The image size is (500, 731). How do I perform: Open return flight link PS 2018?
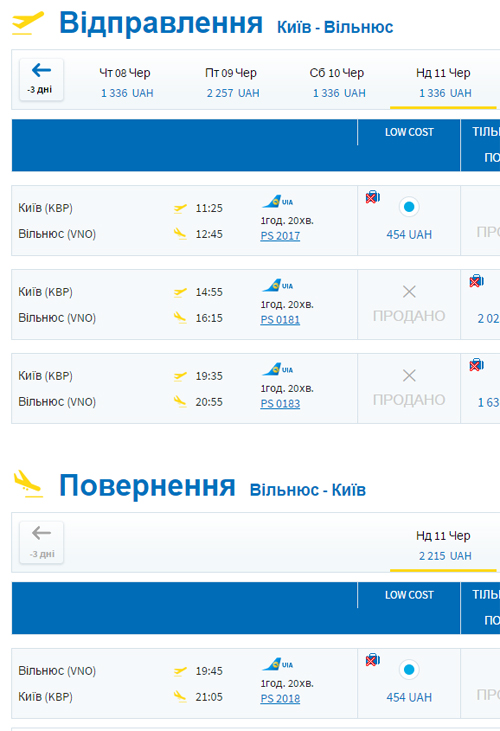pyautogui.click(x=280, y=699)
